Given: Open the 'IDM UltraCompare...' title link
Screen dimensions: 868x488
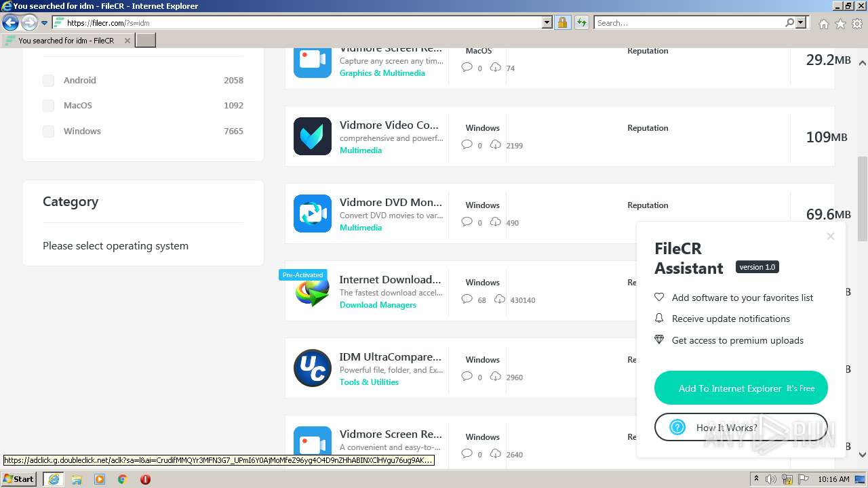Looking at the screenshot, I should pyautogui.click(x=390, y=357).
